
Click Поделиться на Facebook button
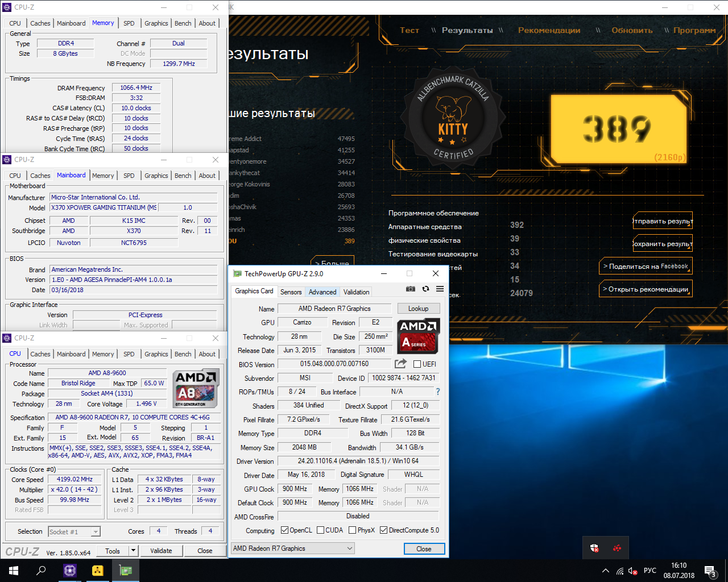point(646,267)
